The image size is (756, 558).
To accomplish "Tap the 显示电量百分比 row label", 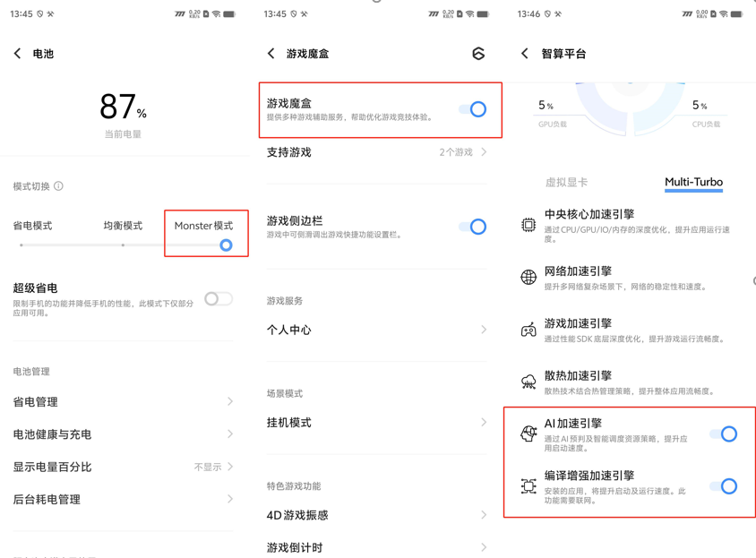I will [52, 467].
